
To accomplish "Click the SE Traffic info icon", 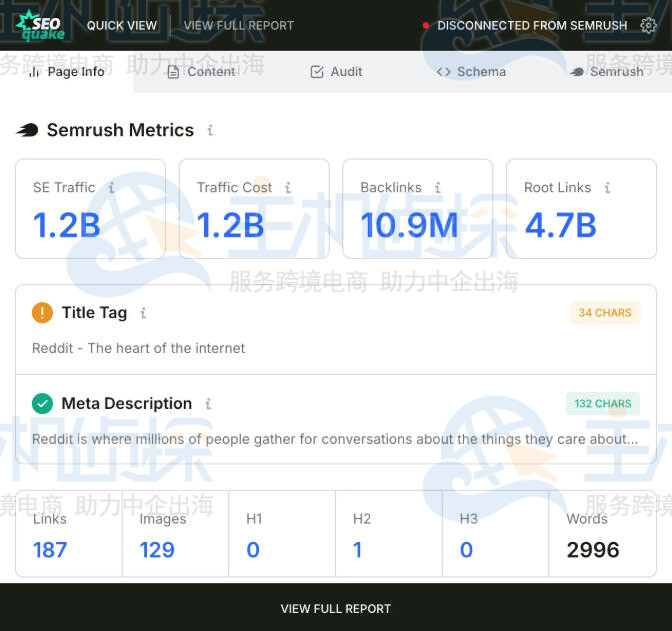I will pos(111,187).
